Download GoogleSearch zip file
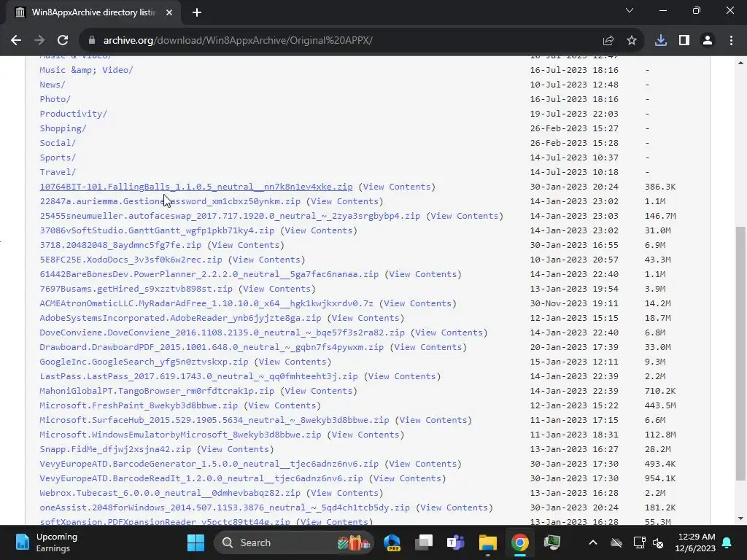Image resolution: width=747 pixels, height=560 pixels. click(x=144, y=362)
